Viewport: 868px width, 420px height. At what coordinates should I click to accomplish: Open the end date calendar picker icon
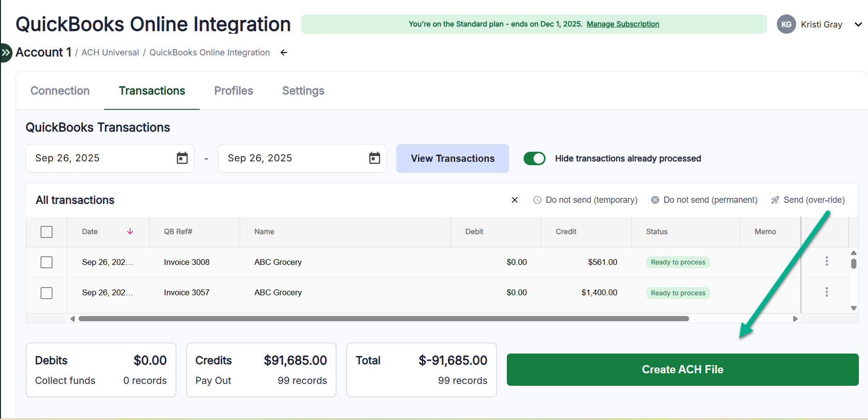pyautogui.click(x=375, y=158)
